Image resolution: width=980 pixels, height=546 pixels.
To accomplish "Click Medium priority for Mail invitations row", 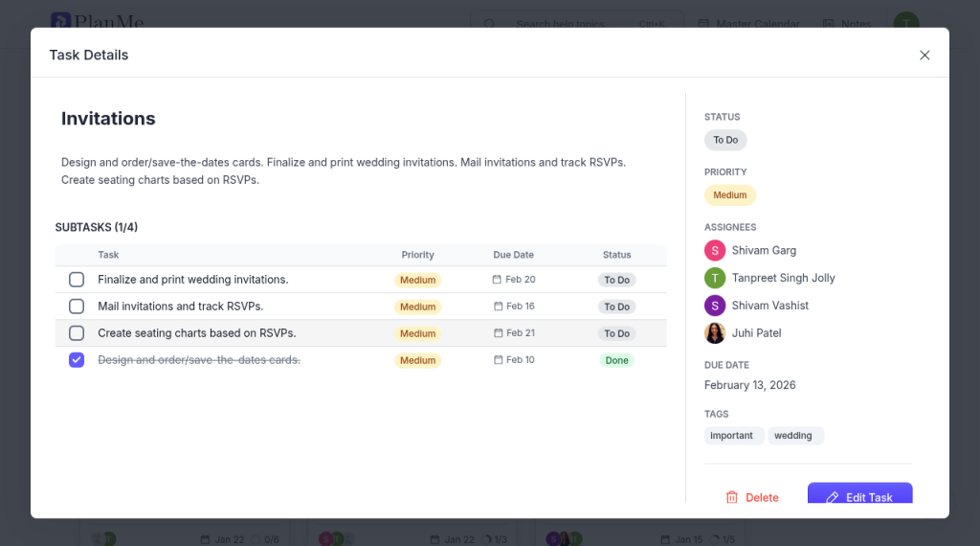I will pyautogui.click(x=417, y=307).
